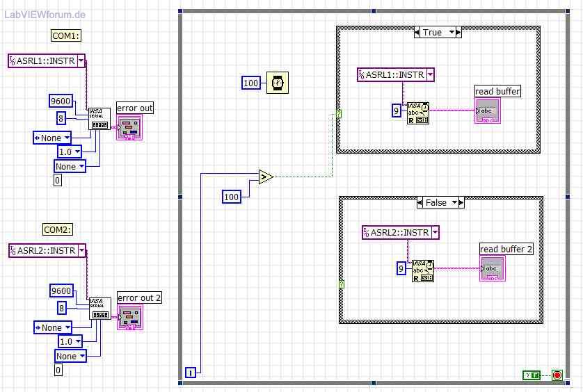
Task: Click COM2 baud rate constant 9600
Action: pos(61,291)
